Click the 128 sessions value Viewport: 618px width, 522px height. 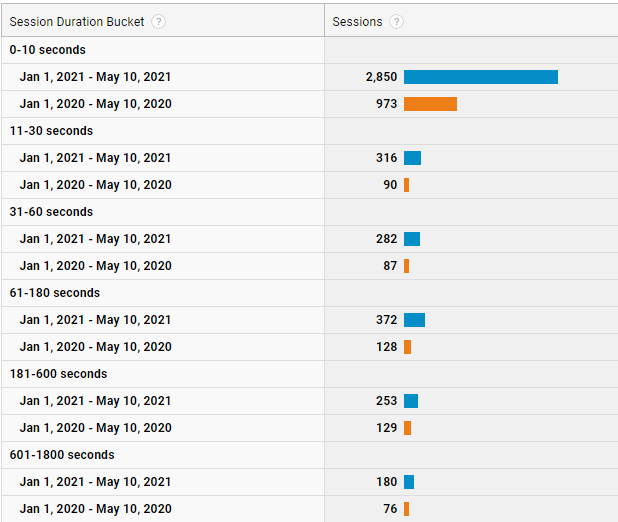[x=385, y=347]
